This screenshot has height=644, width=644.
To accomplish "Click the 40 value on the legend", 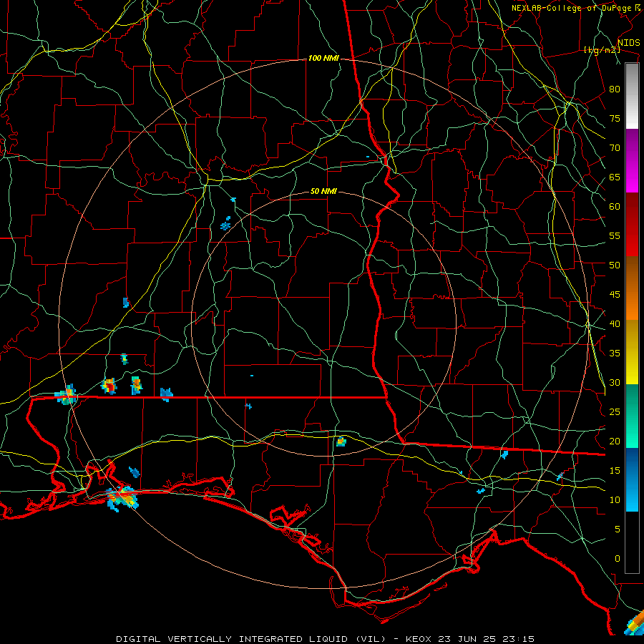I will coord(615,323).
